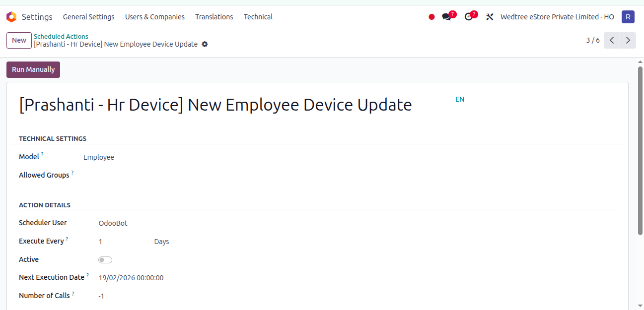Screen dimensions: 644x310
Task: Open the developer tools wrench icon
Action: tap(490, 17)
